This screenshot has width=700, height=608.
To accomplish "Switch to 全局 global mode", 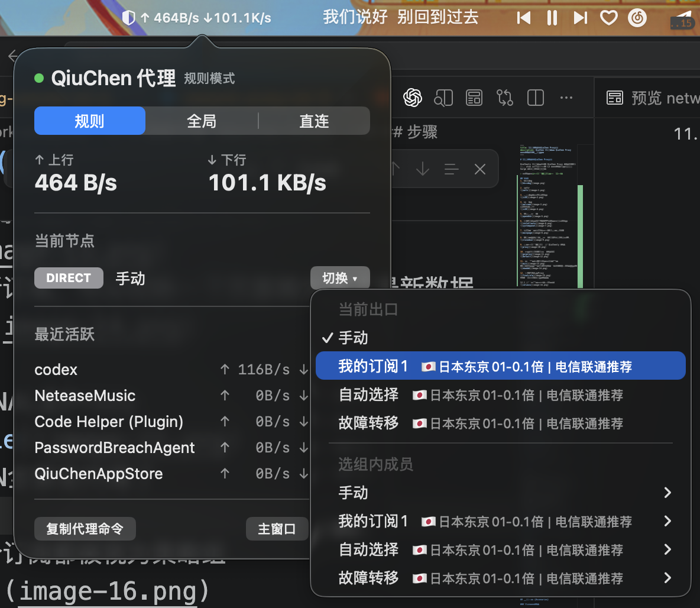I will (202, 121).
